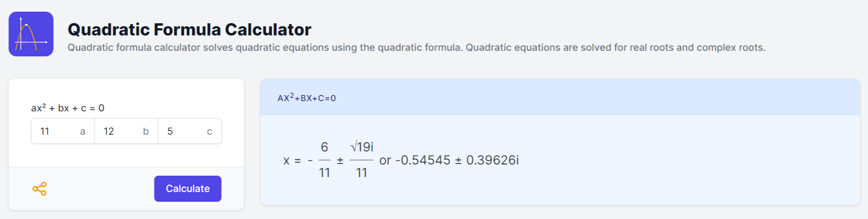This screenshot has height=219, width=868.
Task: Click the word 'or' in the result
Action: [x=385, y=160]
